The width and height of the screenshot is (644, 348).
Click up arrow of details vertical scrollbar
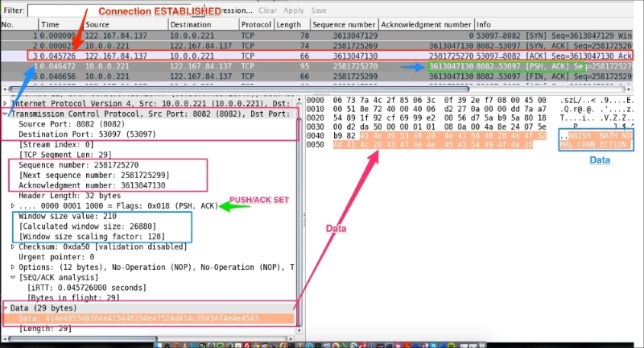299,100
